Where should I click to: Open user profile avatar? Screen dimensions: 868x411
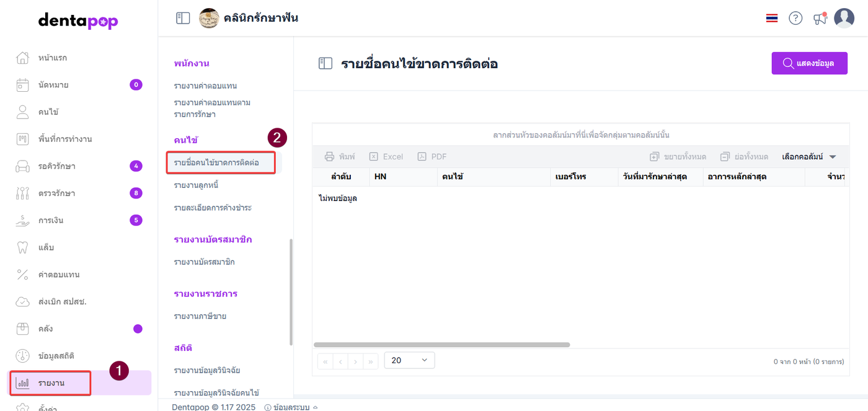click(x=844, y=18)
